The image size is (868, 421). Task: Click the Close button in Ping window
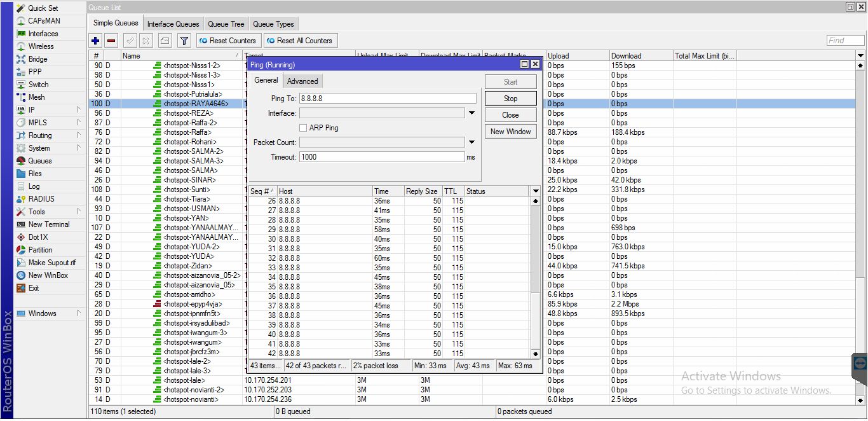(511, 115)
